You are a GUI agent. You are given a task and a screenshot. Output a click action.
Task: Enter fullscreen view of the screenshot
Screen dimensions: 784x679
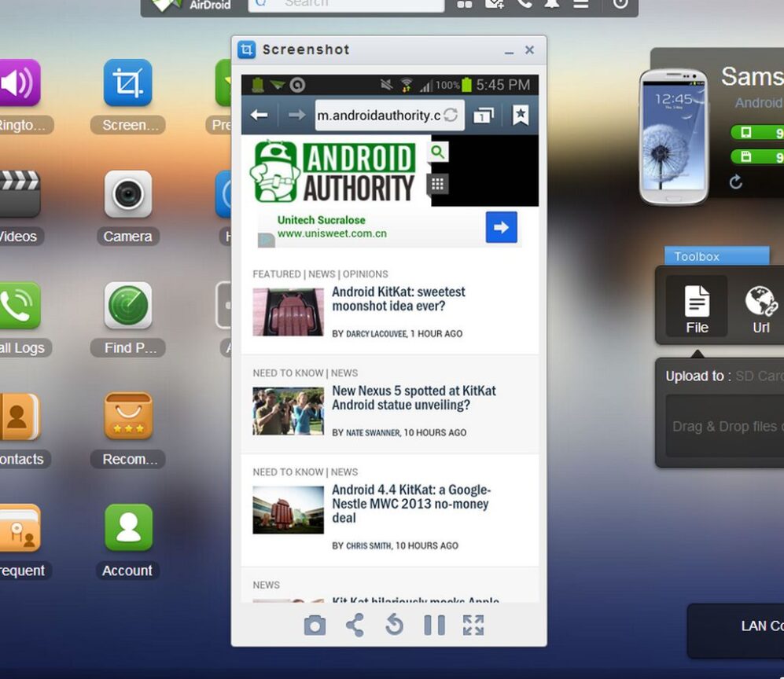click(x=473, y=625)
